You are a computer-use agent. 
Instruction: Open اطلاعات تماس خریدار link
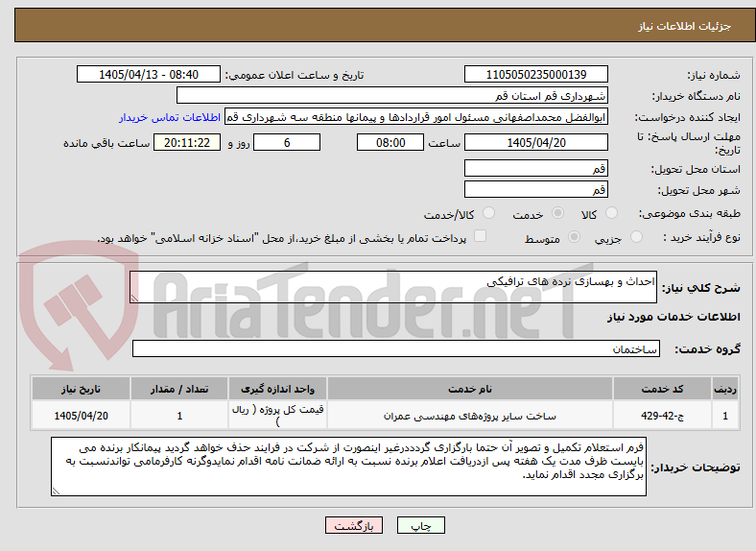(170, 117)
